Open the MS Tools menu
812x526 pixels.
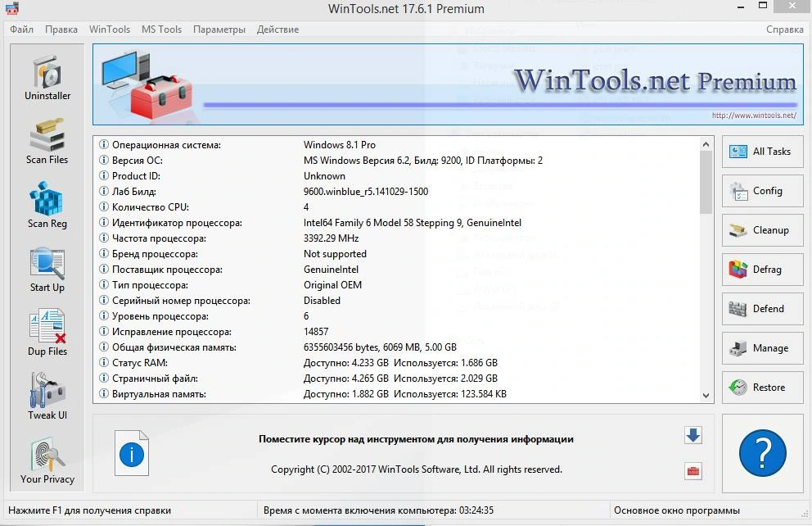pos(161,29)
